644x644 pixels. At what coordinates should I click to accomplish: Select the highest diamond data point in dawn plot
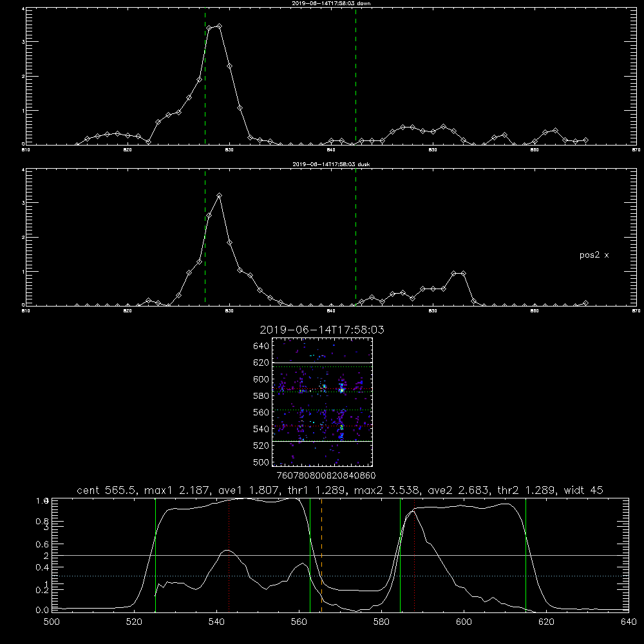tap(220, 26)
